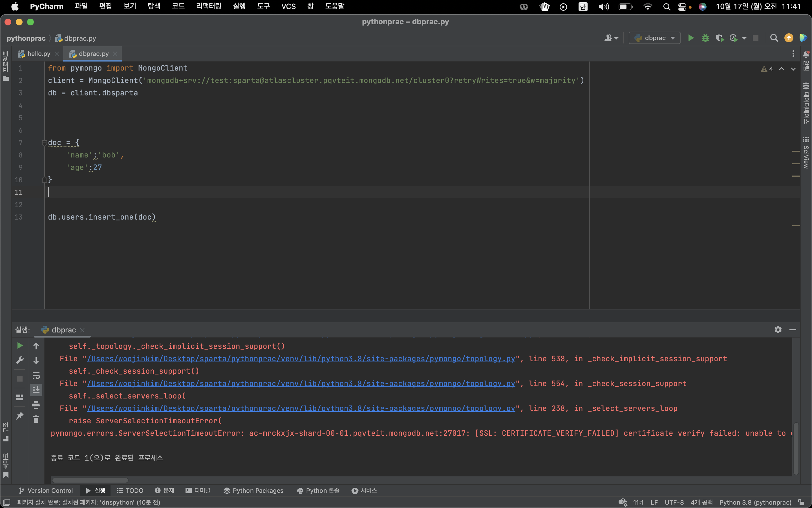812x508 pixels.
Task: Open editor tabs options three dots
Action: click(793, 54)
